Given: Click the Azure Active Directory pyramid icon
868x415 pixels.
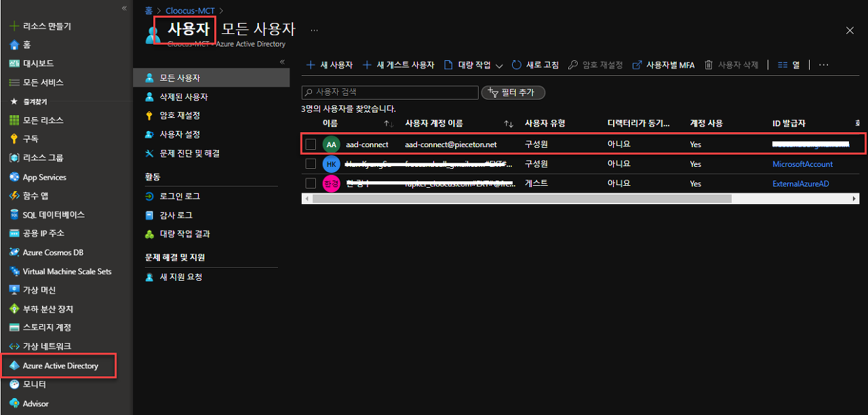Looking at the screenshot, I should (x=14, y=365).
